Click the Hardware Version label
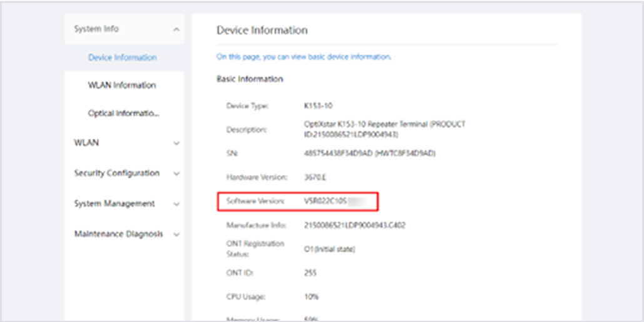The image size is (644, 322). click(x=257, y=177)
